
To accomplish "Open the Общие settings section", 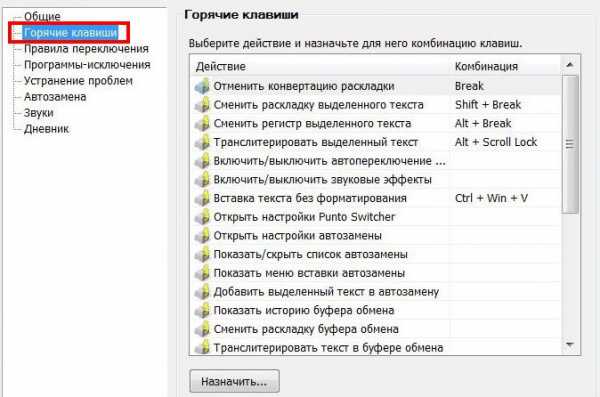I will pos(42,16).
